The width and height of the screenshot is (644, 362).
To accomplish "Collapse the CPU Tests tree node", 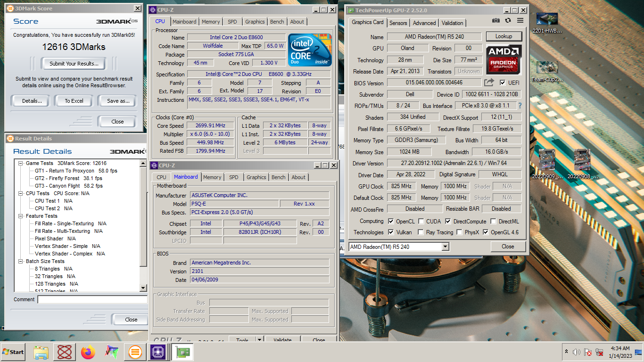I will pos(21,193).
